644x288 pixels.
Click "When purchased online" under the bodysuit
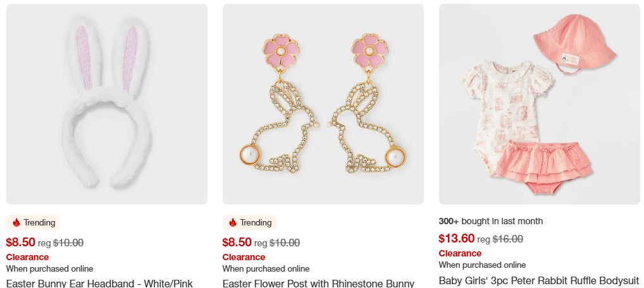tap(482, 265)
